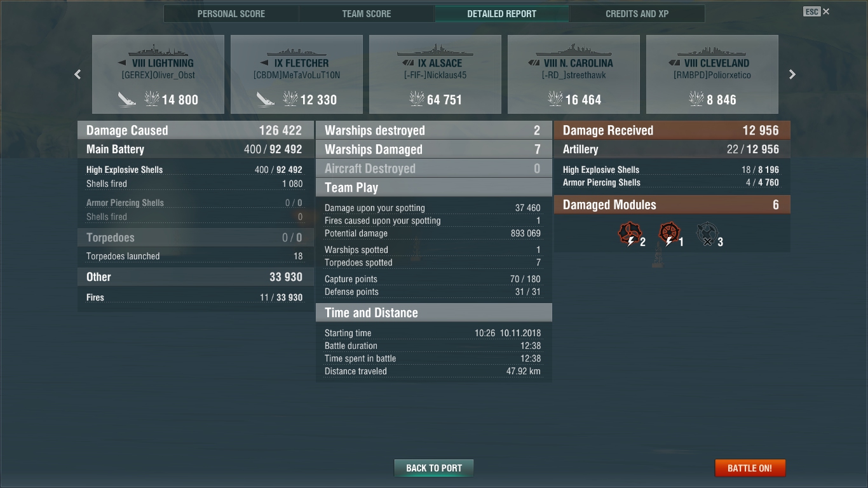Click the sunk ship icon on Lightning card

click(x=127, y=99)
